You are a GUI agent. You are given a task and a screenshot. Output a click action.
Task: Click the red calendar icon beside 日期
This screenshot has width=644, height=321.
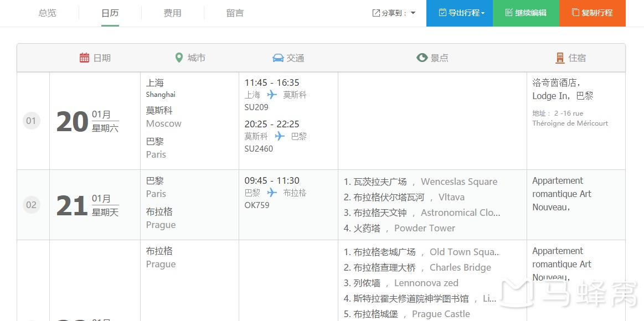(84, 58)
